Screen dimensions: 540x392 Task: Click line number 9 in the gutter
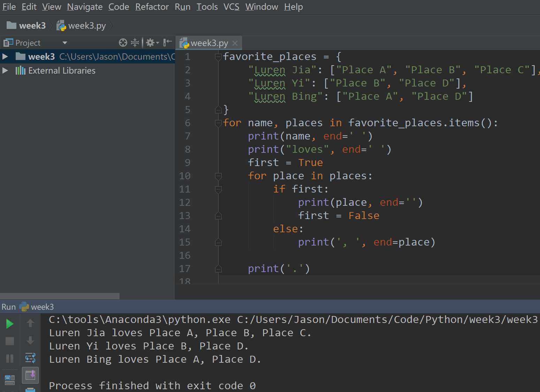click(x=187, y=163)
